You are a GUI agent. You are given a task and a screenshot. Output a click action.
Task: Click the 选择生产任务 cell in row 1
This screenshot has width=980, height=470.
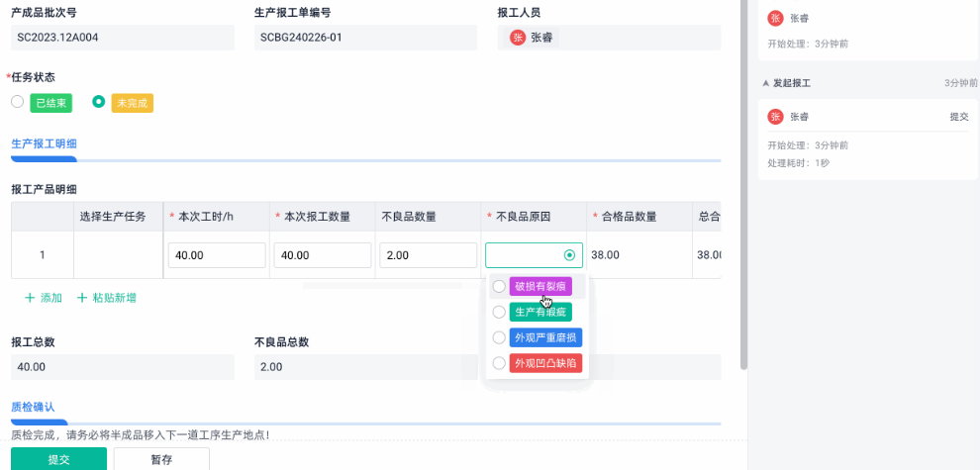pyautogui.click(x=118, y=255)
